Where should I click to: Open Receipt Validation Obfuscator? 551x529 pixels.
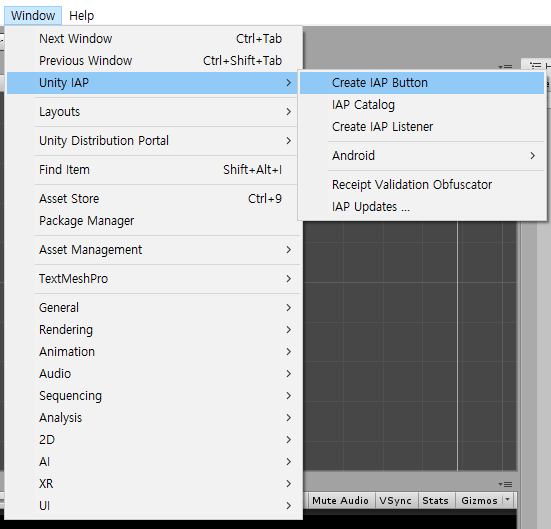[x=422, y=185]
